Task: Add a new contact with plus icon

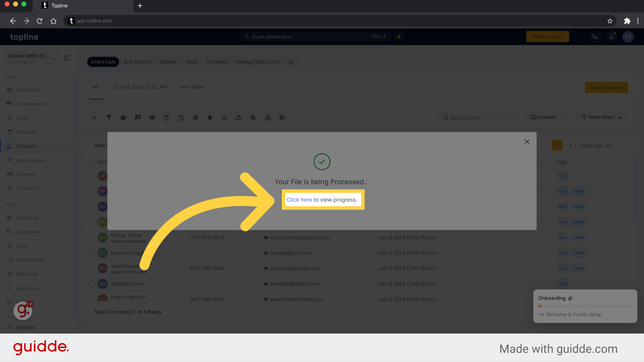Action: 94,117
